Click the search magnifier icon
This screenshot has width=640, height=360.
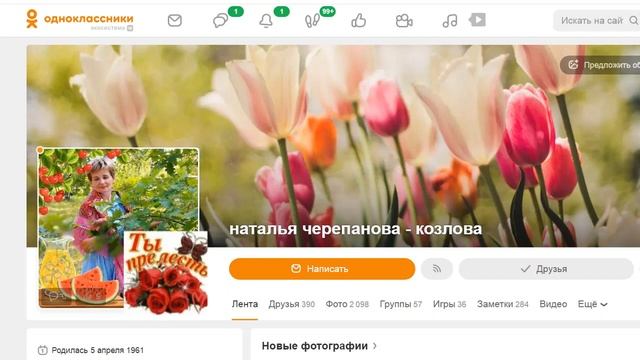634,20
